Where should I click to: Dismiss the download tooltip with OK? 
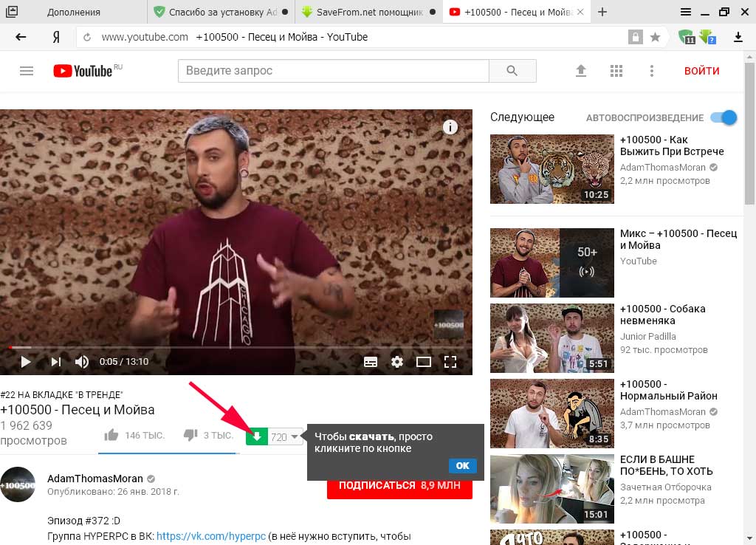click(462, 465)
